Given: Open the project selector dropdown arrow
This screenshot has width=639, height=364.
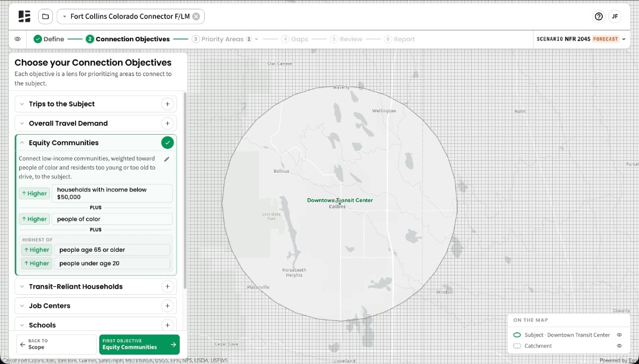Looking at the screenshot, I should coord(64,17).
